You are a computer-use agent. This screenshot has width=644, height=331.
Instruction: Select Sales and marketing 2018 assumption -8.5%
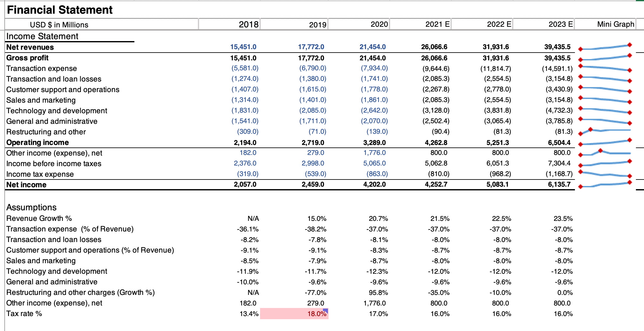coord(250,261)
